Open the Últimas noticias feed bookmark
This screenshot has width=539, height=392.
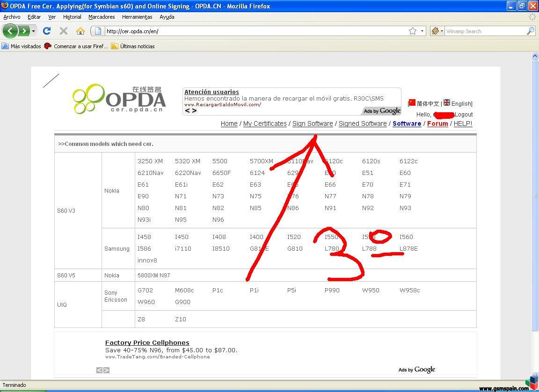(x=133, y=46)
